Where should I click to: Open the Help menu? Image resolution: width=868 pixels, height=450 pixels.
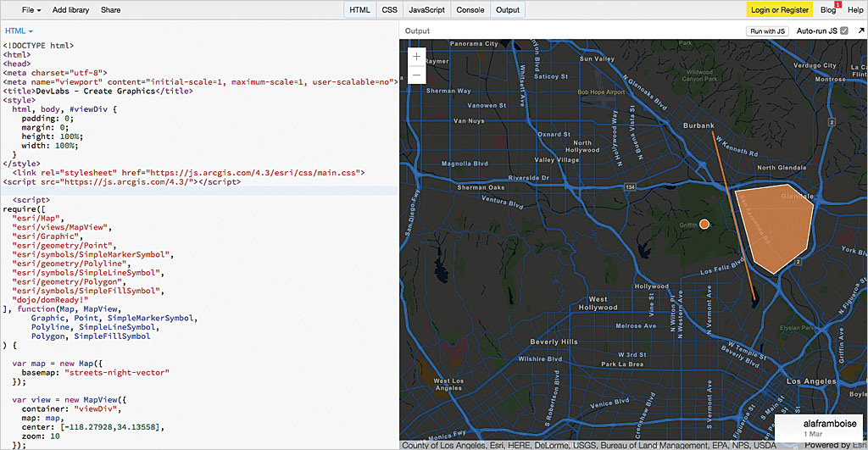855,10
